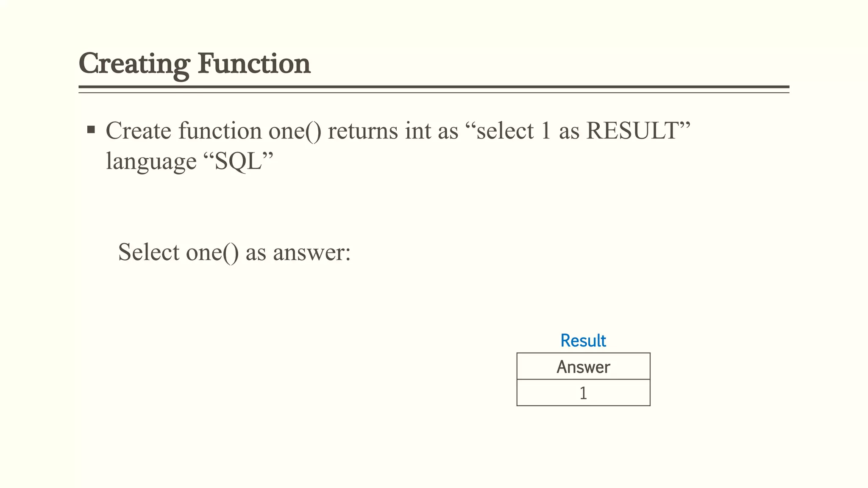Click the digit "1" in the quoted select statement
This screenshot has width=868, height=488.
pyautogui.click(x=546, y=130)
